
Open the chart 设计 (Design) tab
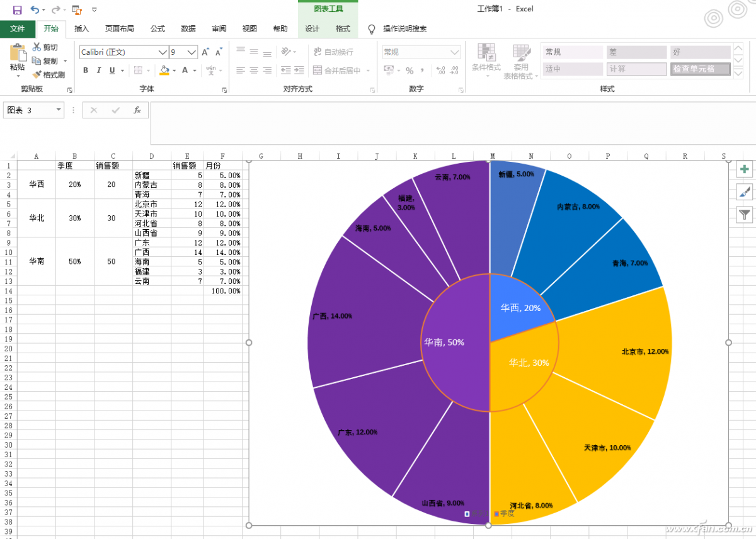312,29
